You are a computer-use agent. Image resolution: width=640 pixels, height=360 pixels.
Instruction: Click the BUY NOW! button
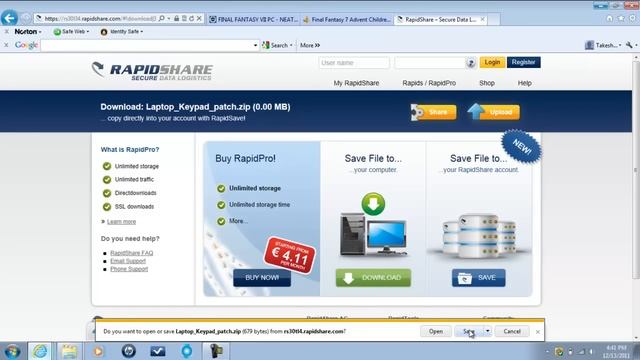click(x=262, y=278)
